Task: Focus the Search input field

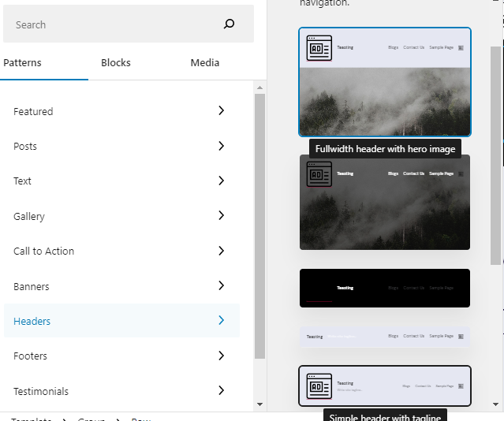Action: (x=129, y=24)
